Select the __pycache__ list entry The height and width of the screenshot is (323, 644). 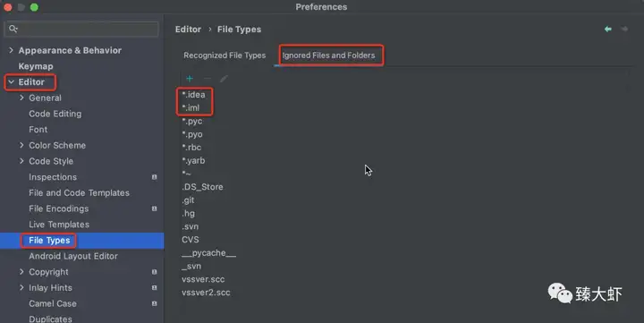pos(208,253)
